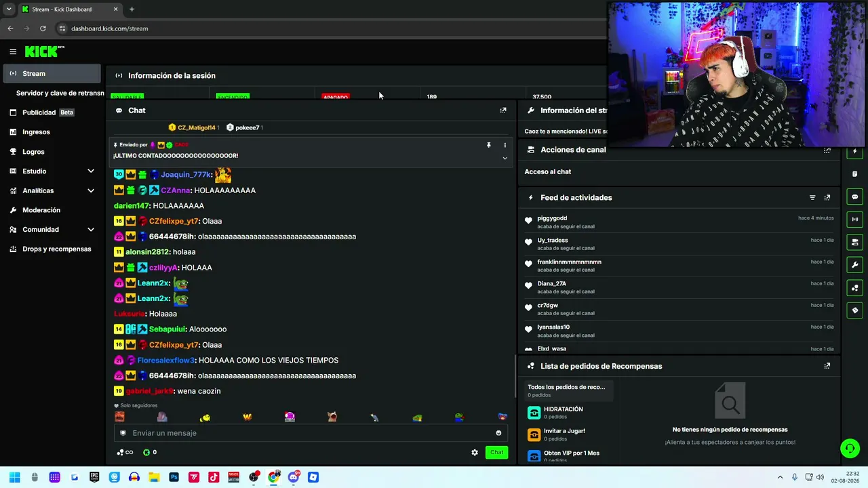
Task: Pop out the Feed de actividades panel
Action: 827,198
